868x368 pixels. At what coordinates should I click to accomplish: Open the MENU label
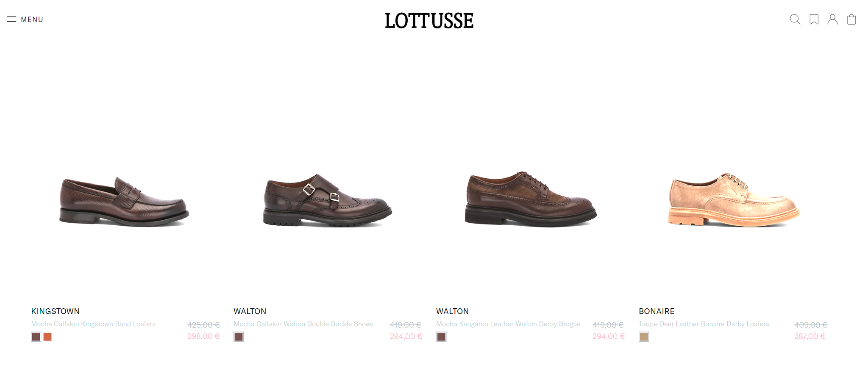32,19
